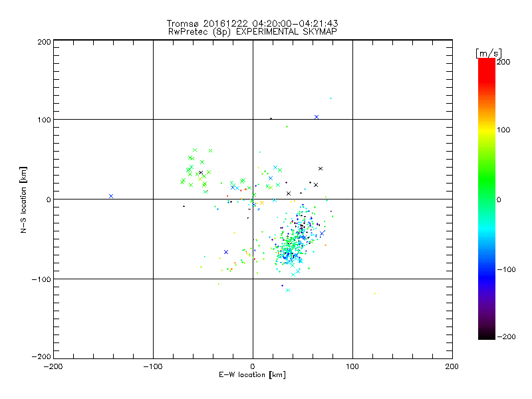
Task: Click the isolated blue X marker far west
Action: 111,196
